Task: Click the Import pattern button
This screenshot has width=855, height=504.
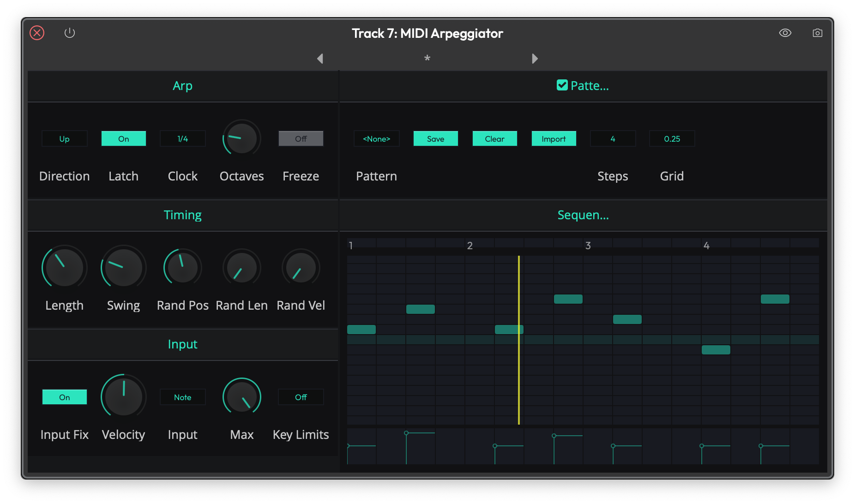Action: pyautogui.click(x=554, y=138)
